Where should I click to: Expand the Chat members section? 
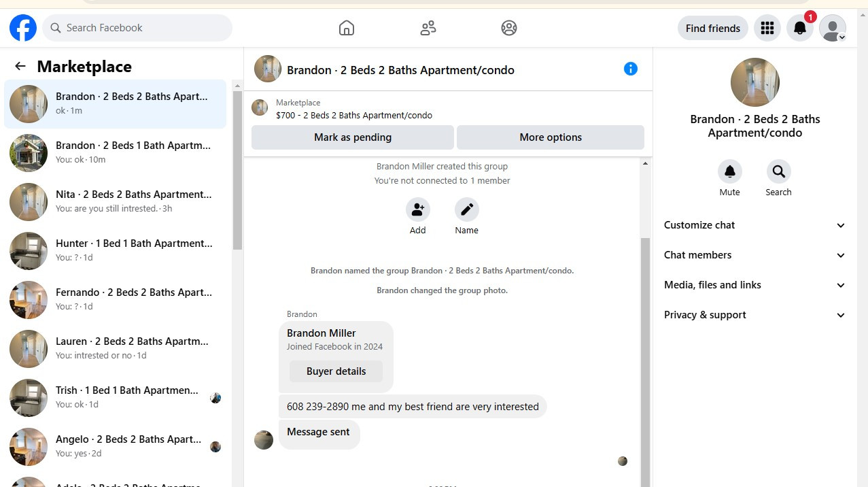[x=755, y=255]
